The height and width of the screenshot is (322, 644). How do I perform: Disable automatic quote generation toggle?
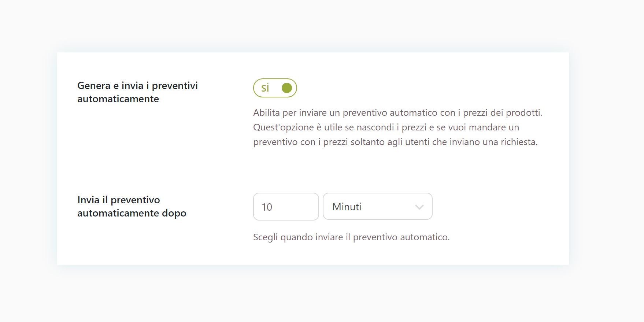275,88
